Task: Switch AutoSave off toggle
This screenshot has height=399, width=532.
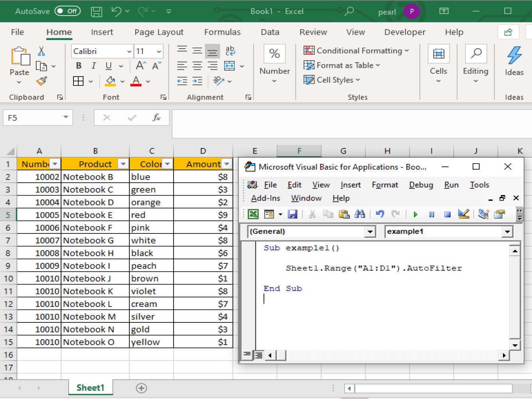Action: (x=67, y=11)
